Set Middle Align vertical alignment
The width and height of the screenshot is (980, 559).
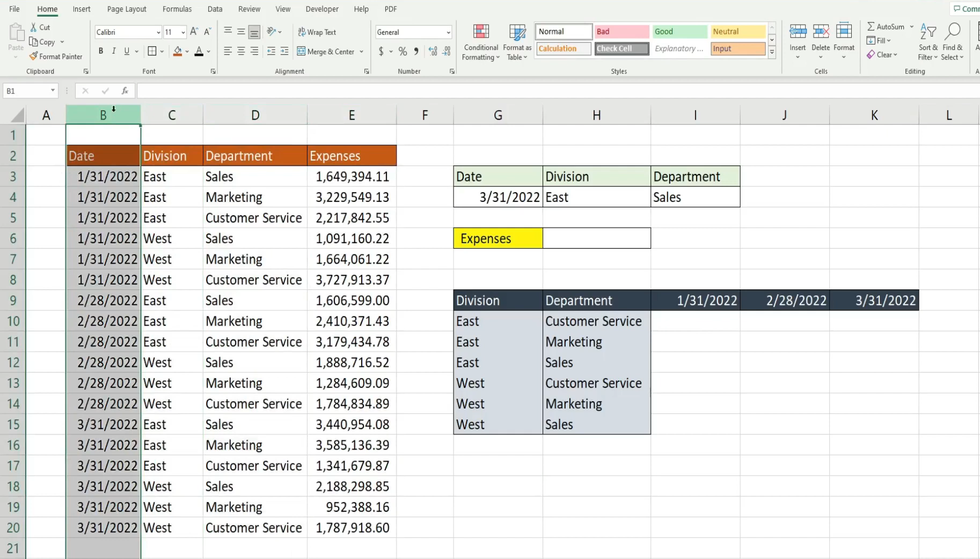click(241, 32)
